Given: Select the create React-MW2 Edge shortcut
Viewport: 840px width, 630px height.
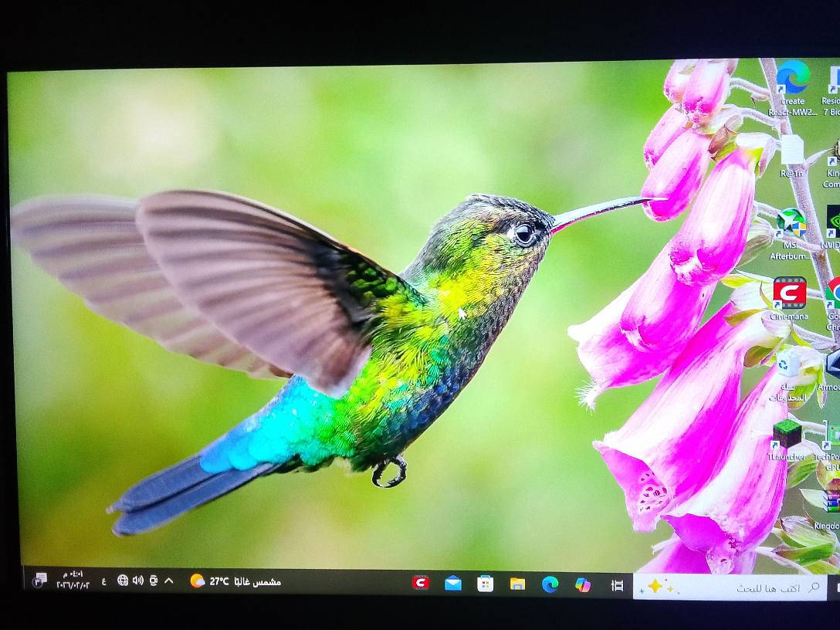Looking at the screenshot, I should (793, 78).
